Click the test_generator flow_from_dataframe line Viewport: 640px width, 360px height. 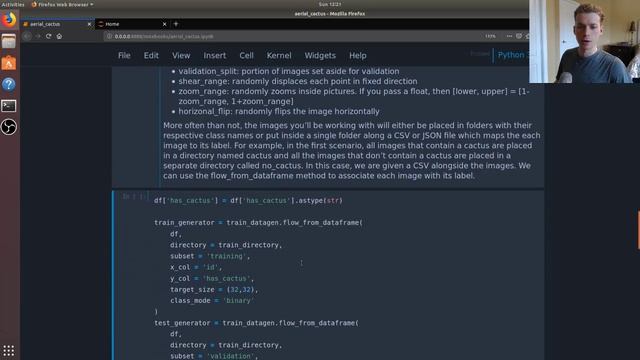(x=256, y=323)
